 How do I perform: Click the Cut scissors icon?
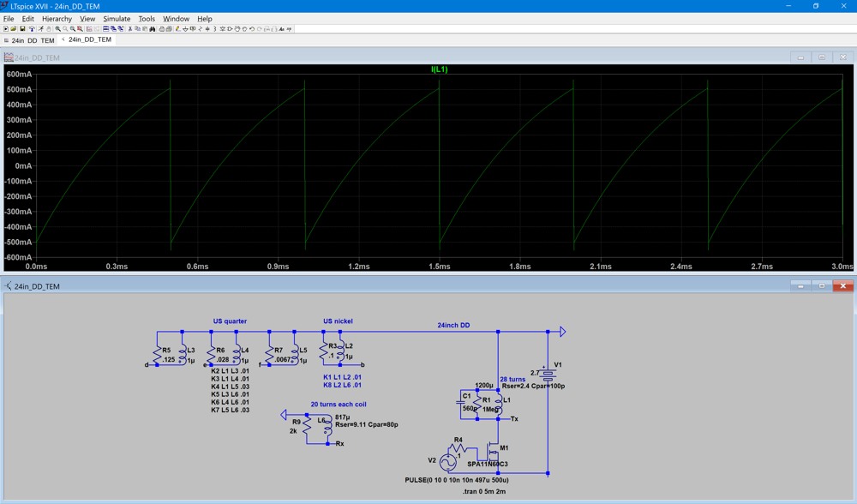(x=129, y=29)
